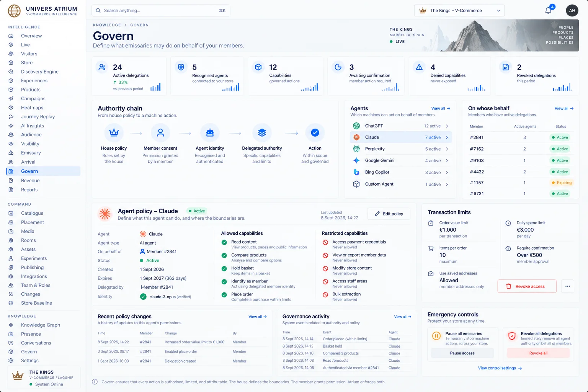588x392 pixels.
Task: Click the Bing Copilot logo
Action: tap(356, 172)
